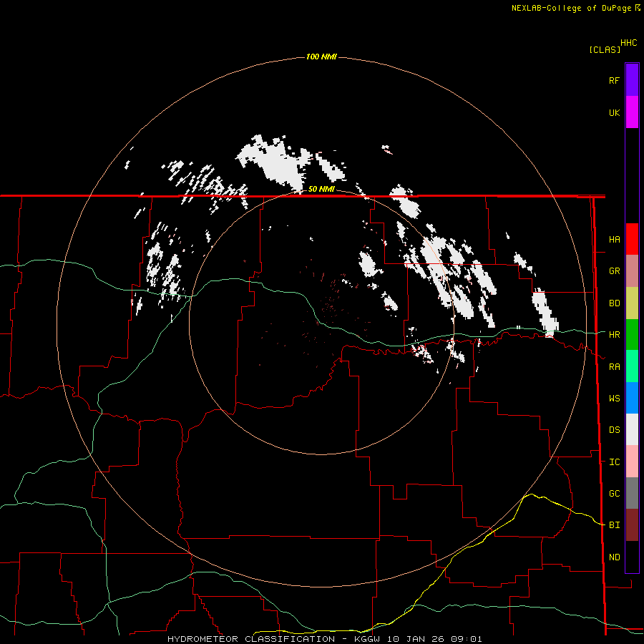Click the GC legend label
Screen dimensions: 644x644
click(x=614, y=494)
